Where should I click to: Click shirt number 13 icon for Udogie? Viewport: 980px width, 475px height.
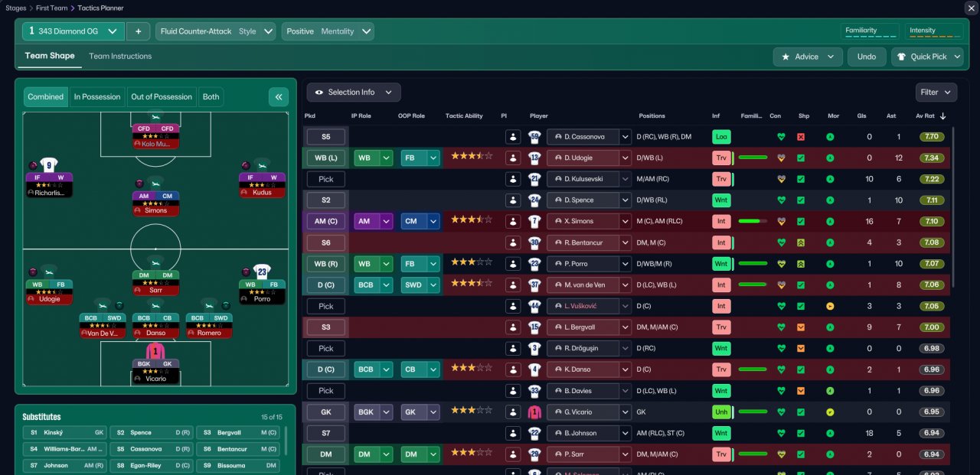pos(534,158)
